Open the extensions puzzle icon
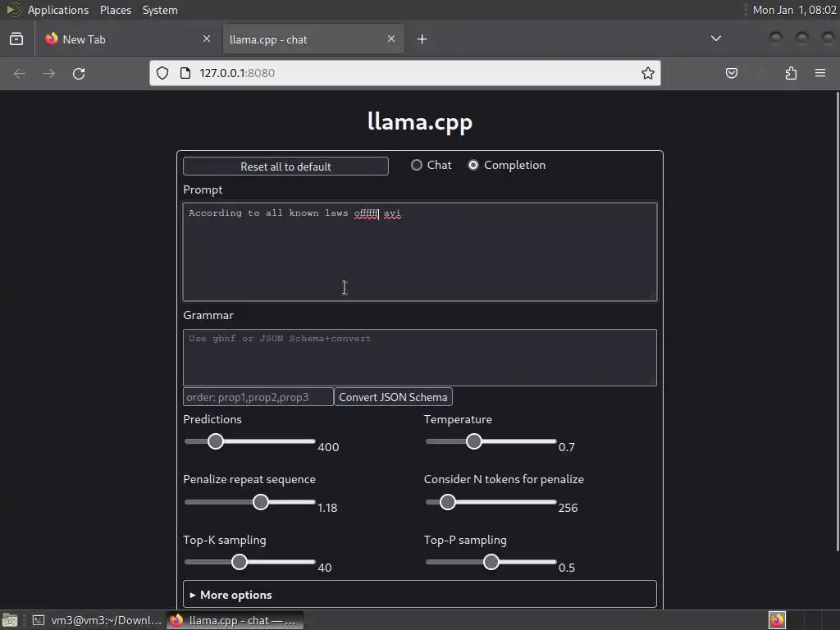This screenshot has height=630, width=840. 791,73
